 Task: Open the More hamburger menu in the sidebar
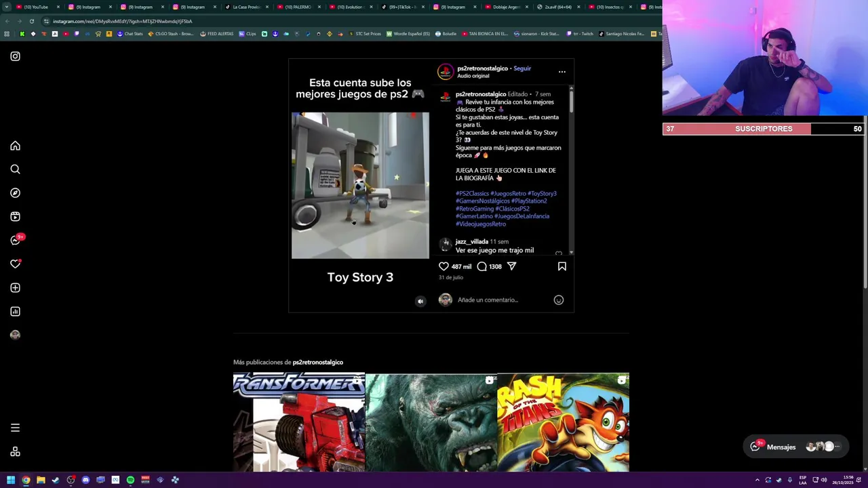[x=15, y=428]
